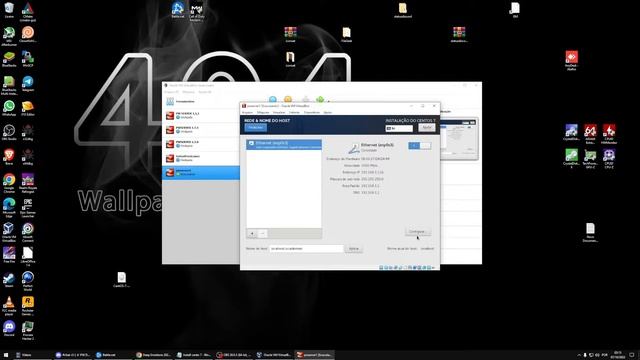Click the blue Finalizado button in installer header

[256, 128]
